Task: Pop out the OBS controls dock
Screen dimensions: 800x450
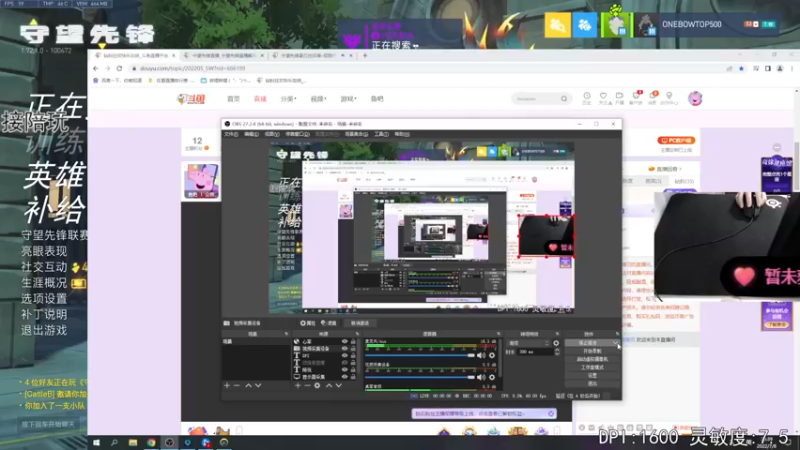Action: pos(617,334)
